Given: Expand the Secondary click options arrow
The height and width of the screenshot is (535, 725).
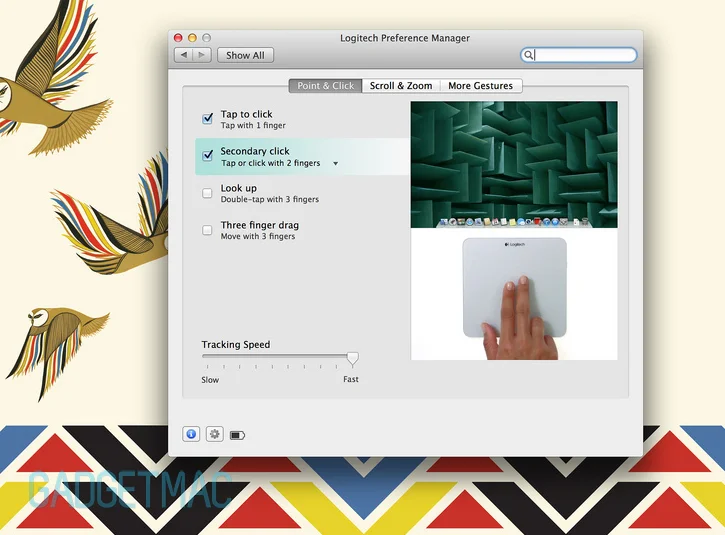Looking at the screenshot, I should coord(336,163).
